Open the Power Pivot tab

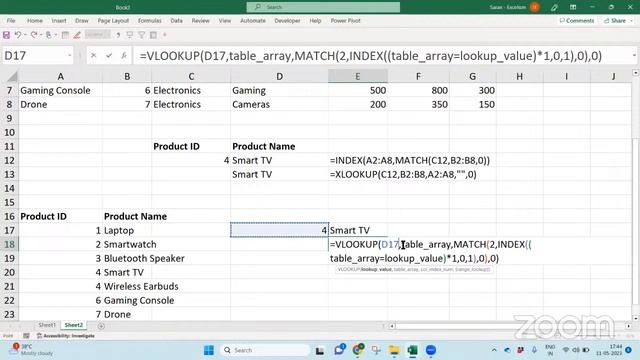[x=345, y=21]
